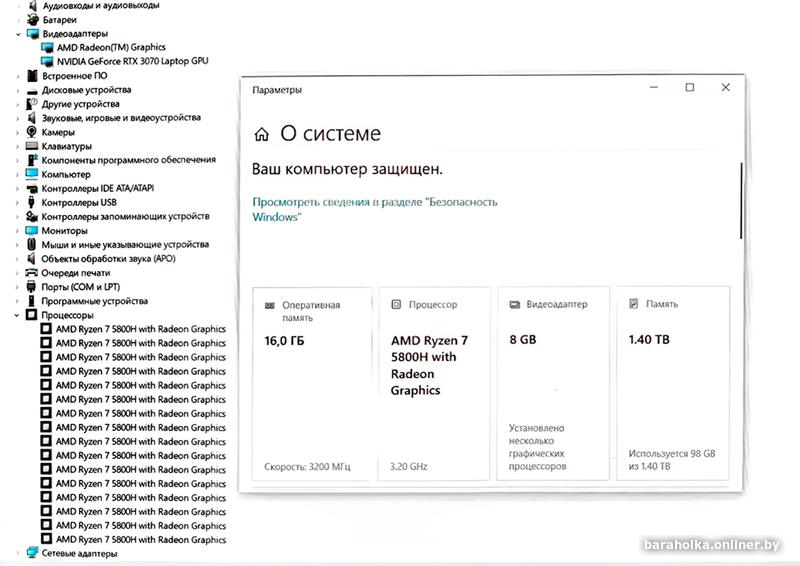The image size is (800, 566).
Task: Click the icon on the Видеоадаптер card
Action: click(x=514, y=305)
